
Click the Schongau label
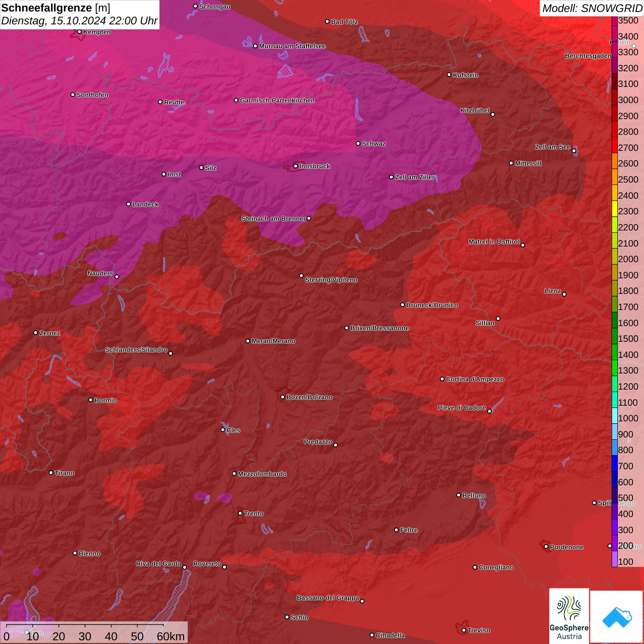(x=214, y=6)
